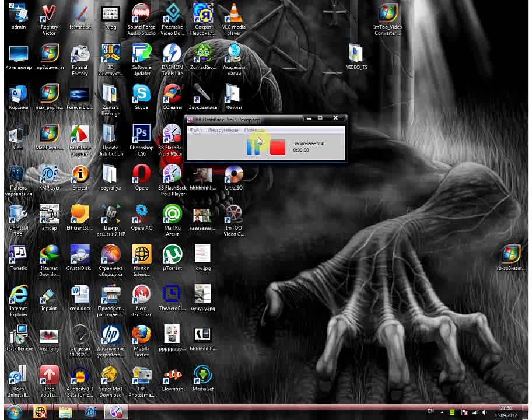Select the cmd.docx document icon

click(80, 298)
